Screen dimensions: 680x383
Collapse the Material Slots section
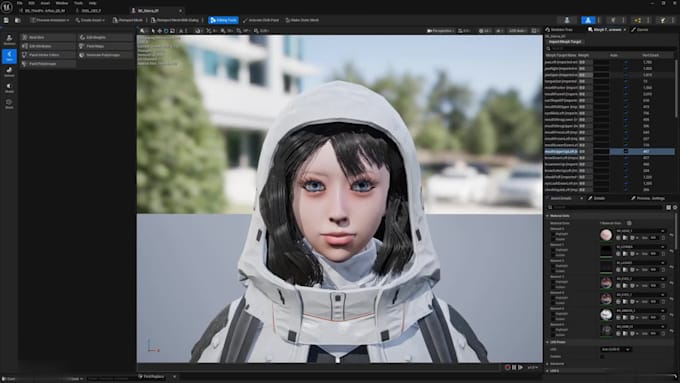(x=548, y=216)
